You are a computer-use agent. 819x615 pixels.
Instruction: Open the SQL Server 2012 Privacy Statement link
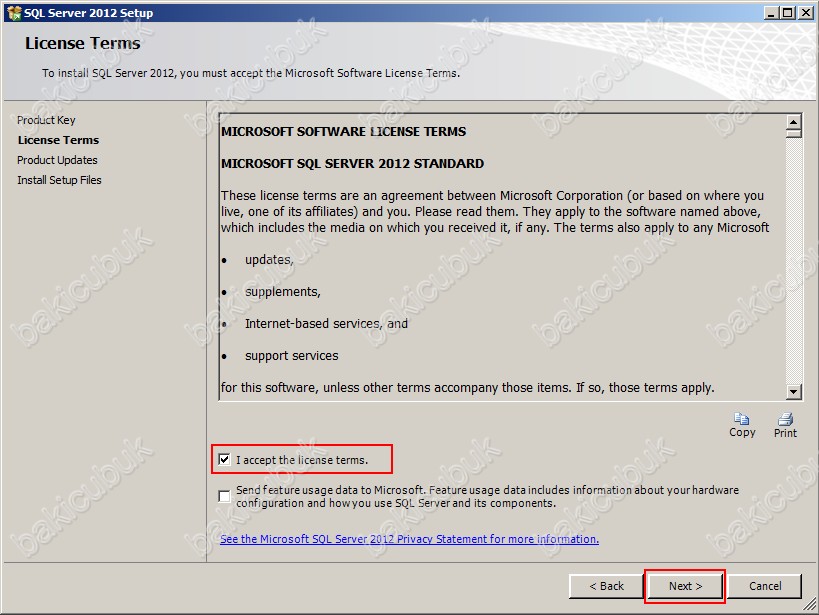pyautogui.click(x=410, y=539)
